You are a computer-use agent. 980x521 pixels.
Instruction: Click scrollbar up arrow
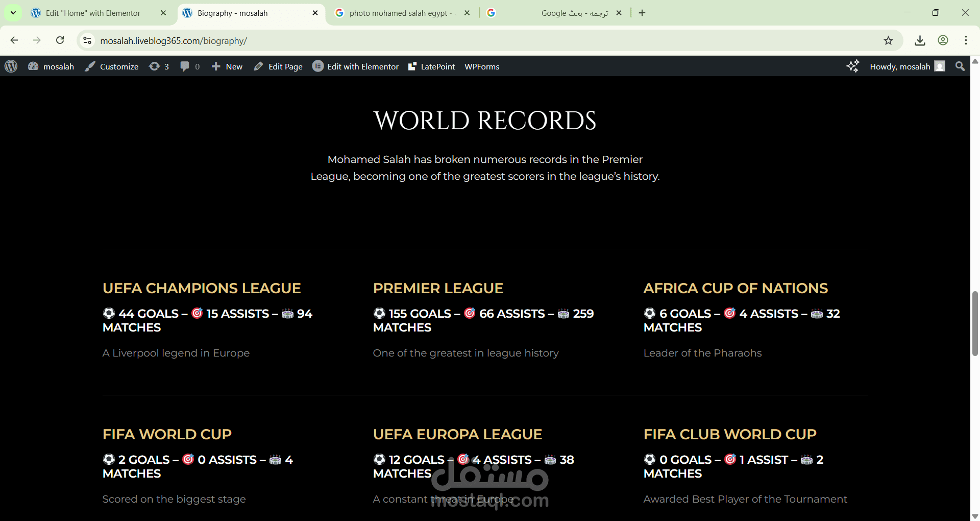(975, 61)
